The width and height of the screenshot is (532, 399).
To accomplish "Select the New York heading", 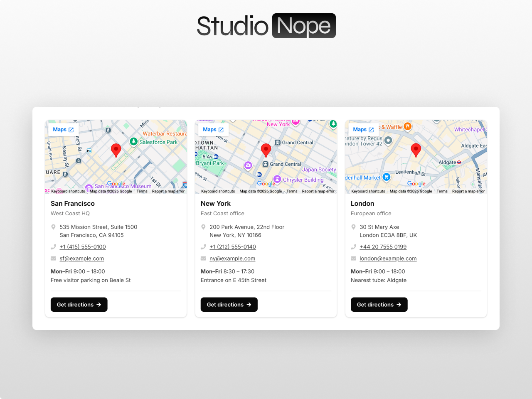I will [x=216, y=204].
